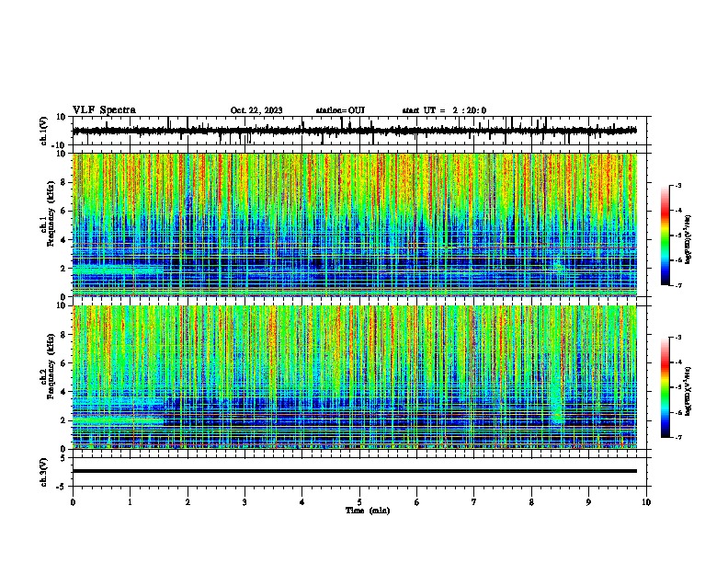This screenshot has height=563, width=728.
Task: Click the 'VLF Spectra' title text
Action: (104, 110)
